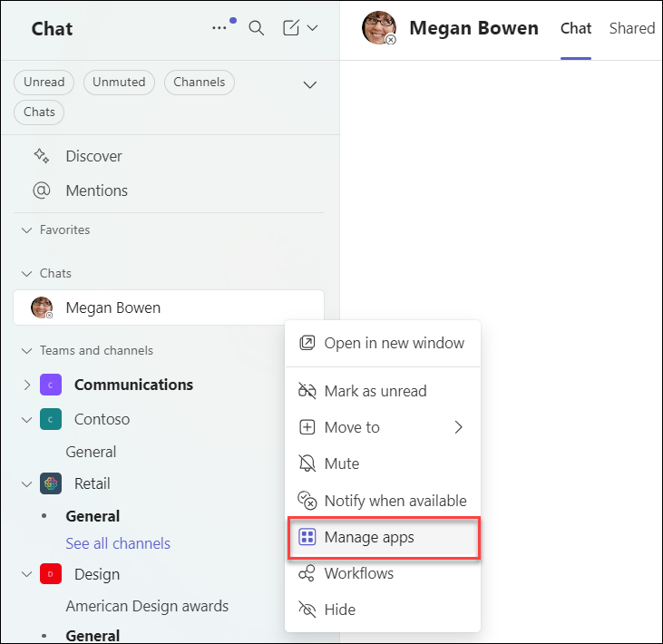Click the Open in new window icon
This screenshot has width=663, height=644.
click(307, 343)
